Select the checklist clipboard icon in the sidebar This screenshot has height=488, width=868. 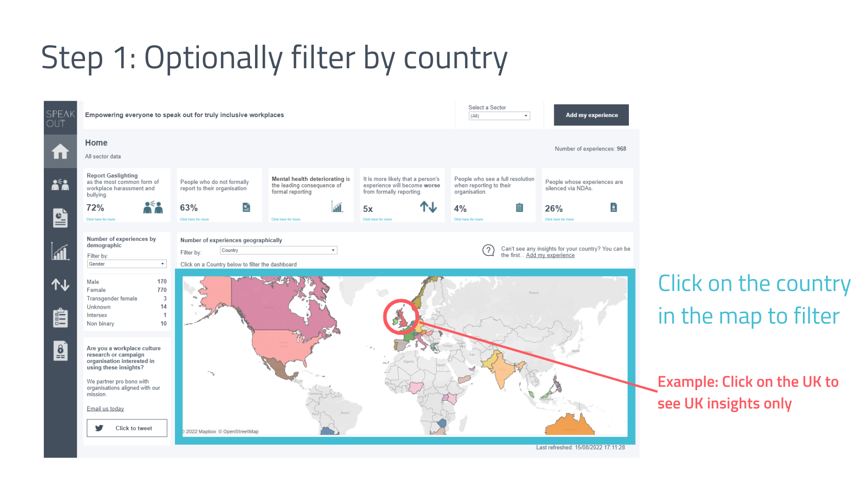pyautogui.click(x=60, y=318)
